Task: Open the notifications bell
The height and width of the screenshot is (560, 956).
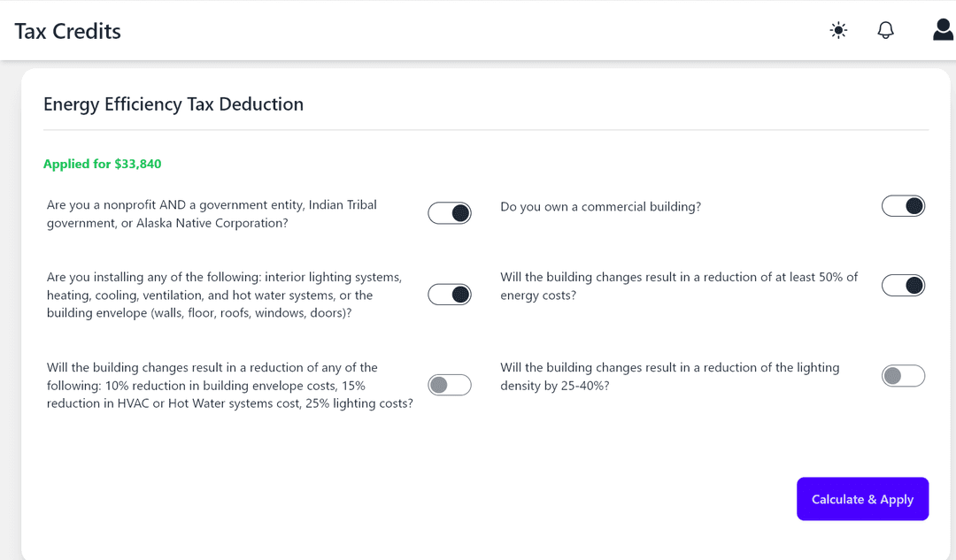Action: (x=885, y=30)
